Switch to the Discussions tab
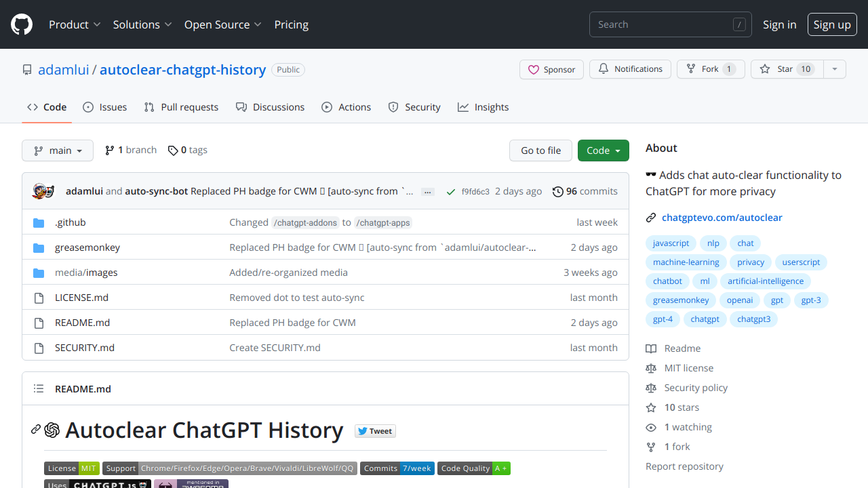868x488 pixels. 270,107
